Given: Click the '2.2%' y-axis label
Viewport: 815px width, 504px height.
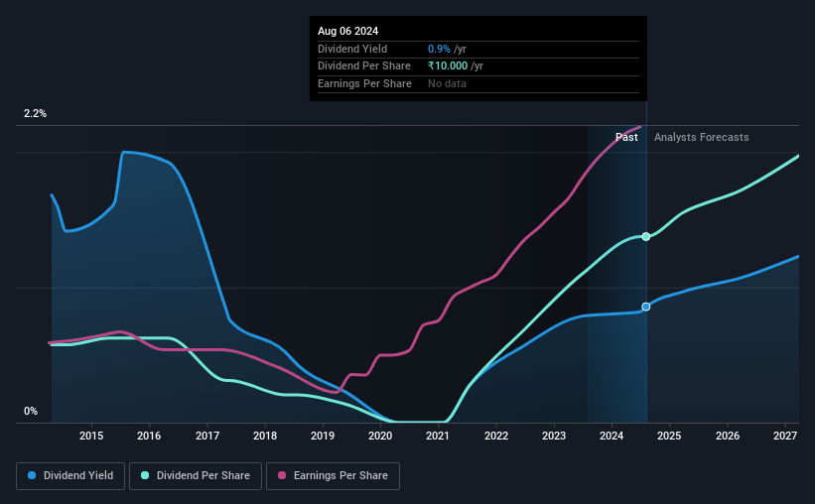Looking at the screenshot, I should [35, 114].
